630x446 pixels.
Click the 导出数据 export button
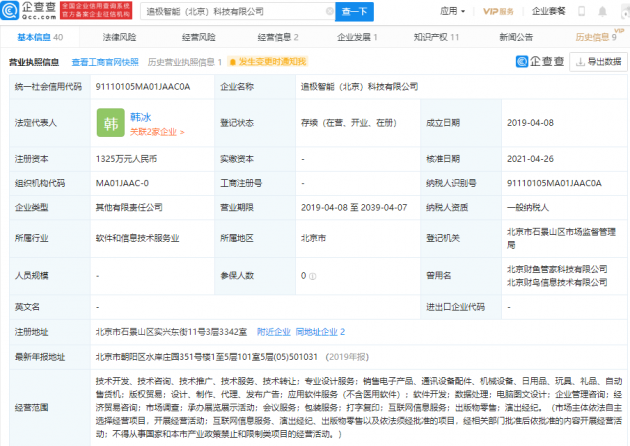598,62
